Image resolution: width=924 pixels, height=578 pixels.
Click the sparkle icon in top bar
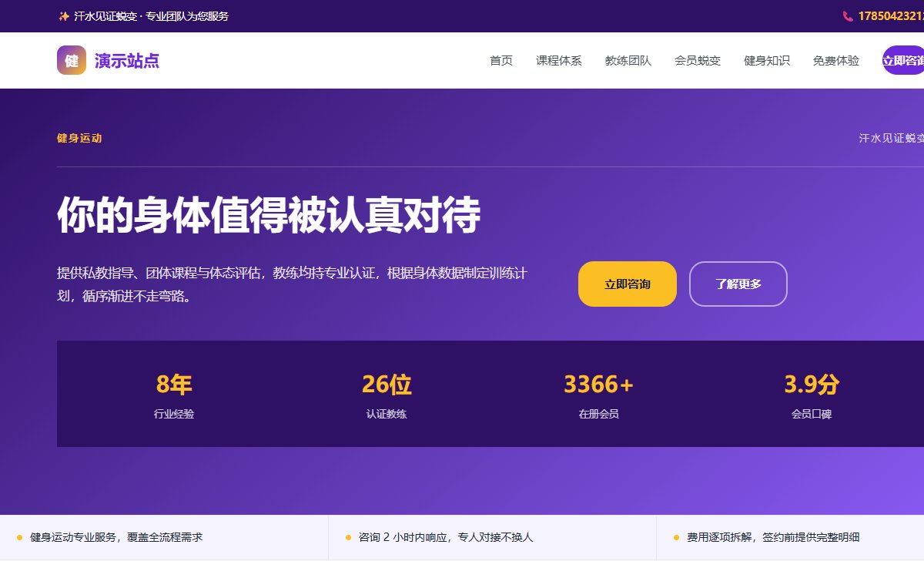pos(64,16)
